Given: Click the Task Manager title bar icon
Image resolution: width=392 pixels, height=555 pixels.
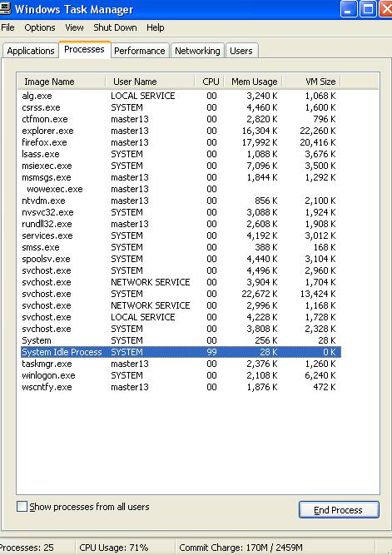Looking at the screenshot, I should point(5,8).
